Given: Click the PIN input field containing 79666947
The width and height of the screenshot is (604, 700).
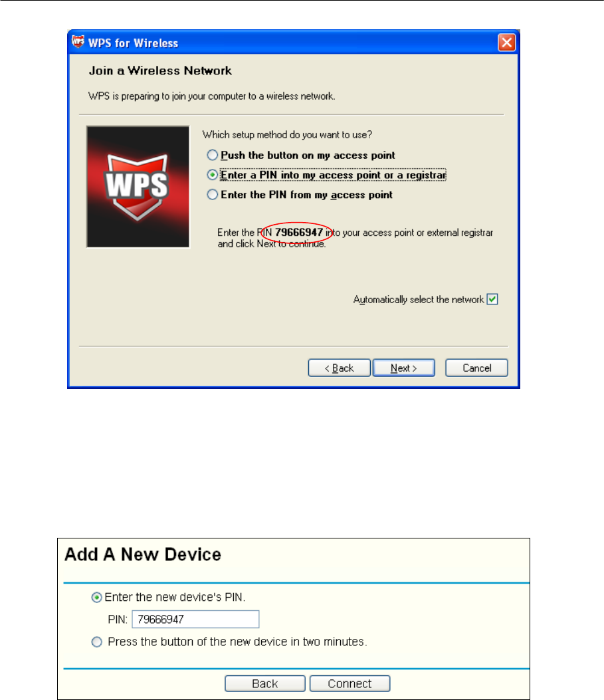Looking at the screenshot, I should click(x=195, y=619).
